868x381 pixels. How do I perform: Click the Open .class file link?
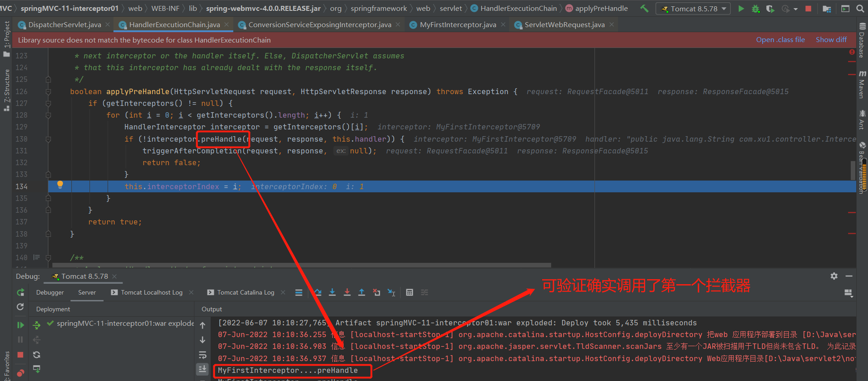[780, 40]
